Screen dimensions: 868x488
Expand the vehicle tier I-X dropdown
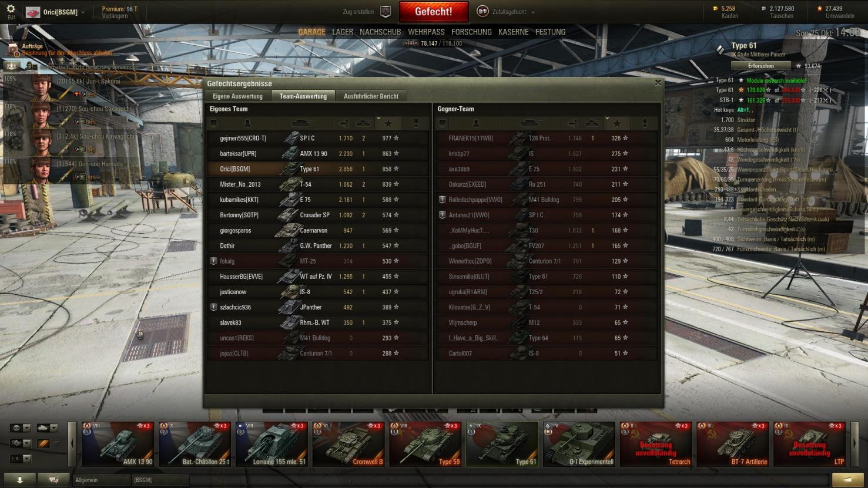pyautogui.click(x=21, y=459)
